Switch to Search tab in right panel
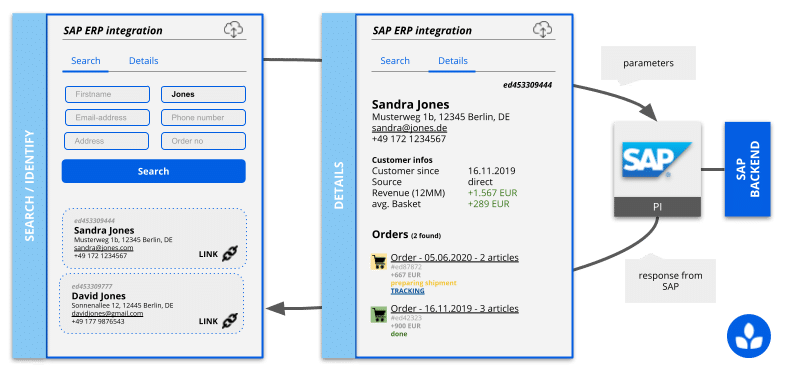This screenshot has width=787, height=365. pyautogui.click(x=395, y=61)
